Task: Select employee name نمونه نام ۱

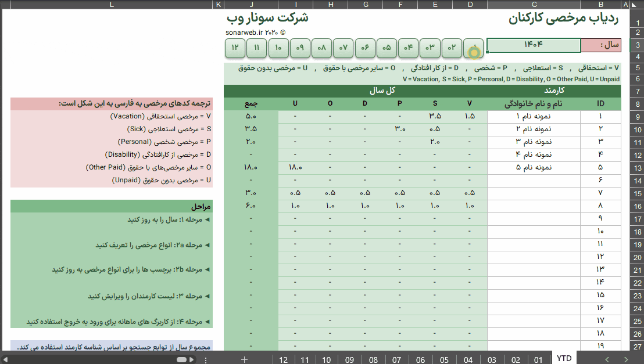Action: point(534,117)
